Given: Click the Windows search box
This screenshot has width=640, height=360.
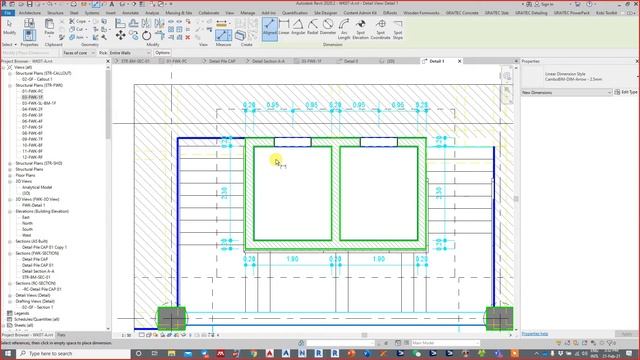Looking at the screenshot, I should pyautogui.click(x=74, y=353).
